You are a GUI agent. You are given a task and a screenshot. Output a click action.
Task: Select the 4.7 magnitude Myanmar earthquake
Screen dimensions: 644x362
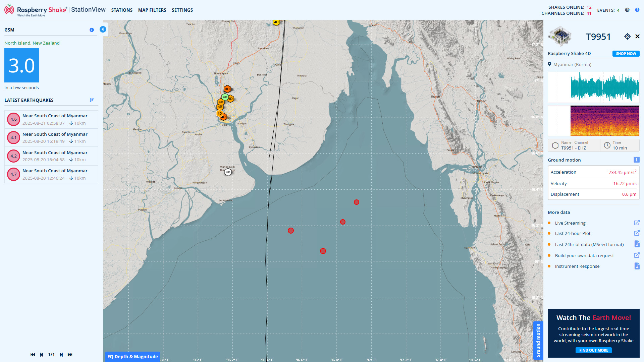pos(51,174)
